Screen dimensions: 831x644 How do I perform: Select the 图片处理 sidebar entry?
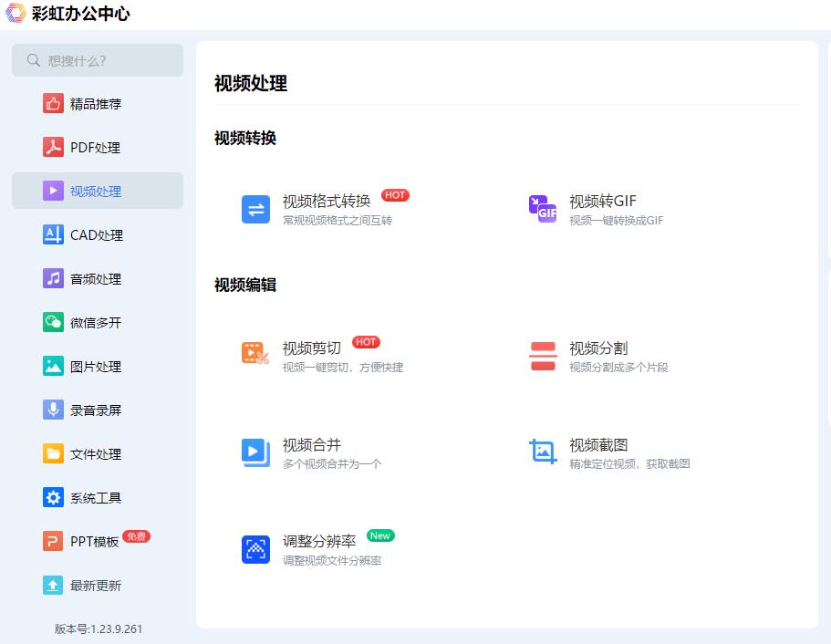pyautogui.click(x=98, y=366)
